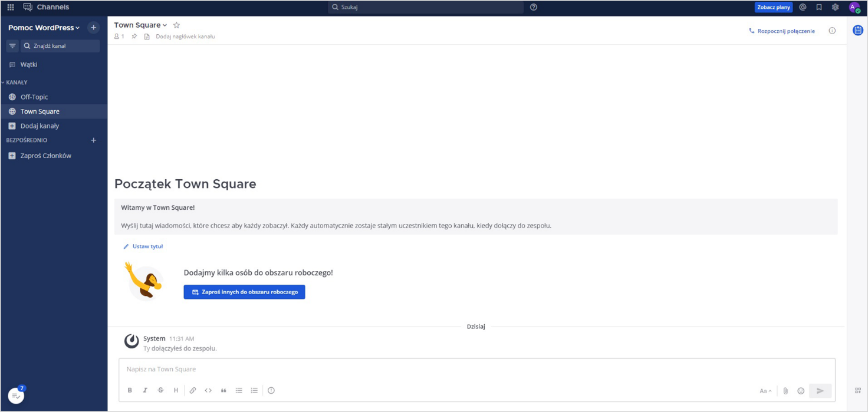Focus the Szukaj search field
This screenshot has height=412, width=868.
[x=425, y=7]
